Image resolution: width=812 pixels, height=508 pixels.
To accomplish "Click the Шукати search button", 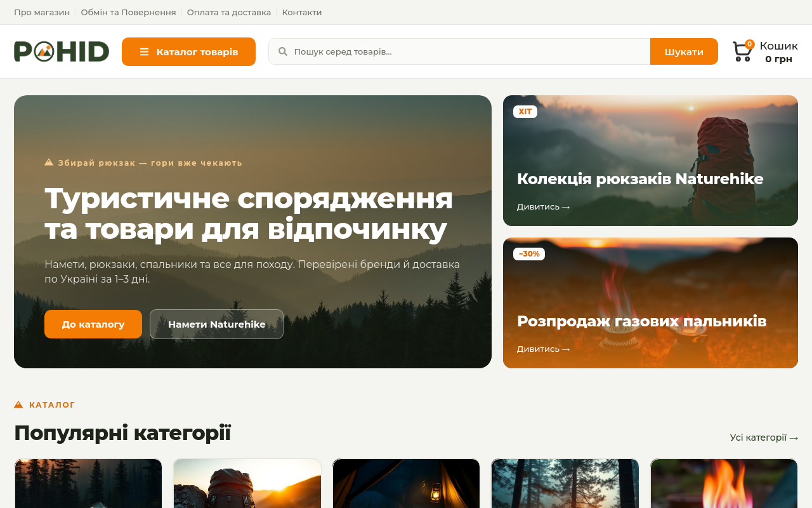I will (684, 51).
